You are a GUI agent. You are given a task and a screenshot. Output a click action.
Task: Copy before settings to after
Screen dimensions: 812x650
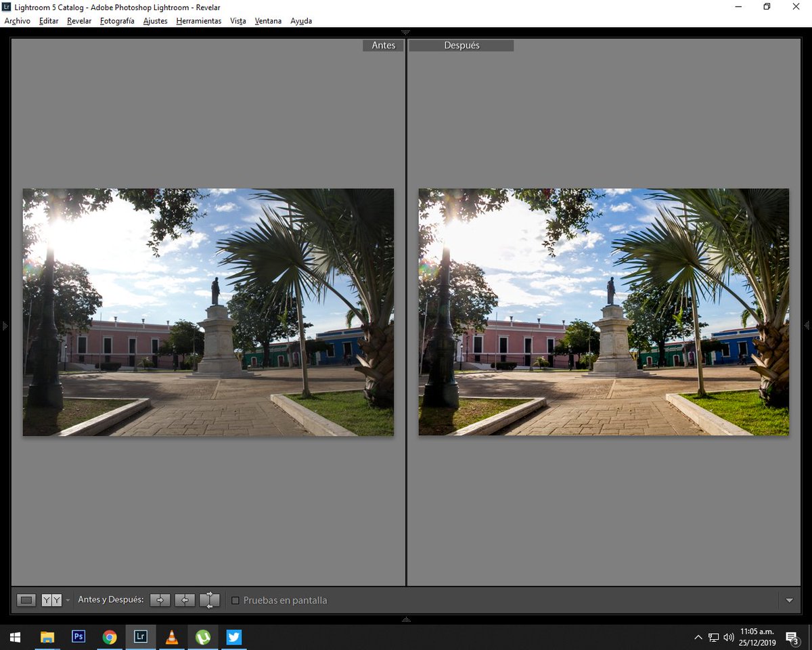160,600
